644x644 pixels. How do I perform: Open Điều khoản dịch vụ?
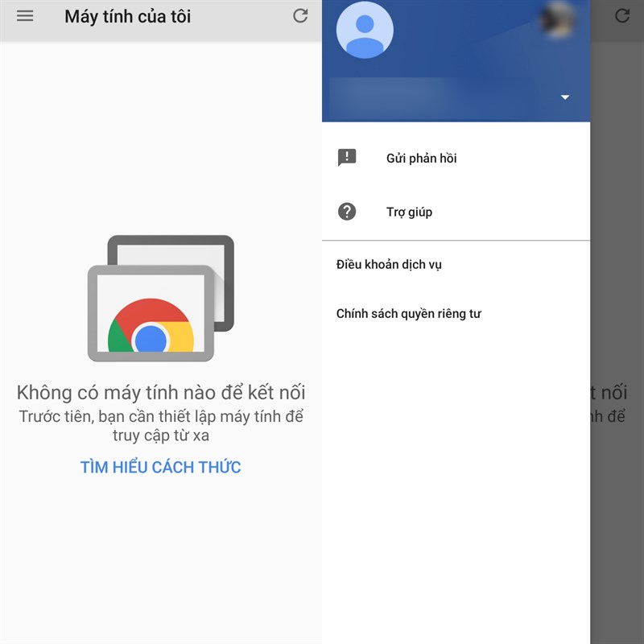[x=456, y=265]
